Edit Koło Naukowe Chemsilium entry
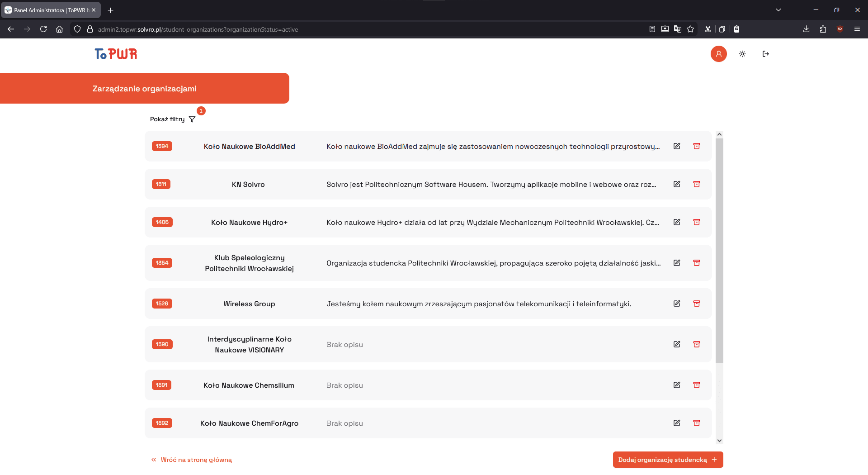This screenshot has width=868, height=475. (x=677, y=385)
